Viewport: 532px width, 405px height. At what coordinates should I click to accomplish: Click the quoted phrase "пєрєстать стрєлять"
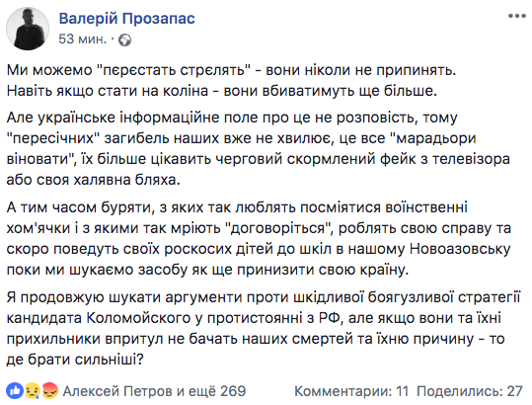174,70
